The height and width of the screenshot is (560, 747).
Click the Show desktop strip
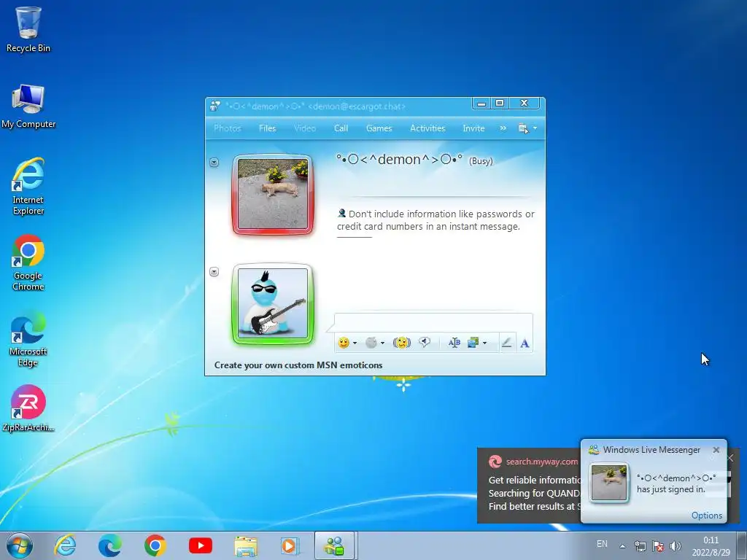coord(742,545)
